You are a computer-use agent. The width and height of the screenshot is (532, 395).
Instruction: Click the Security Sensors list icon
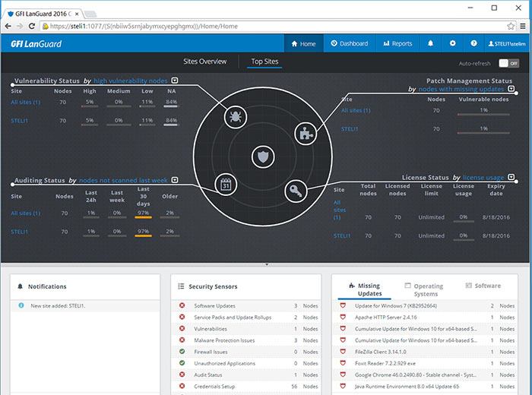coord(181,286)
